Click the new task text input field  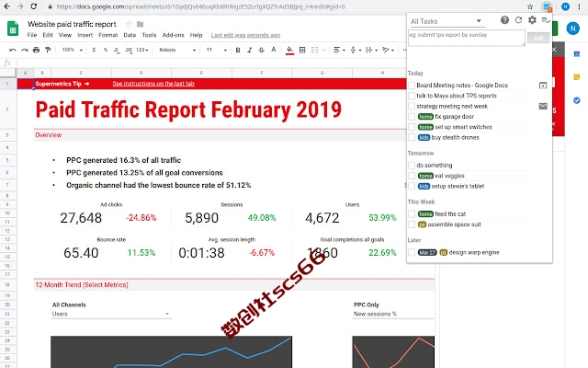(x=467, y=38)
